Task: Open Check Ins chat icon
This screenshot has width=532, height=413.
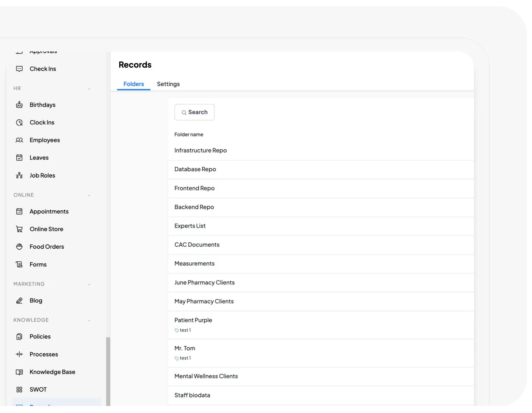Action: (x=19, y=69)
